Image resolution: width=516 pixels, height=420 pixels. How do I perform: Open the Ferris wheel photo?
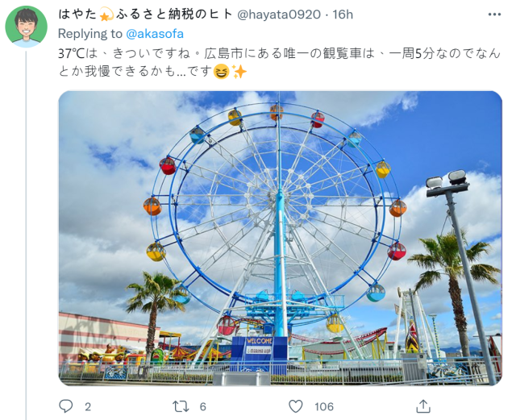pyautogui.click(x=280, y=238)
